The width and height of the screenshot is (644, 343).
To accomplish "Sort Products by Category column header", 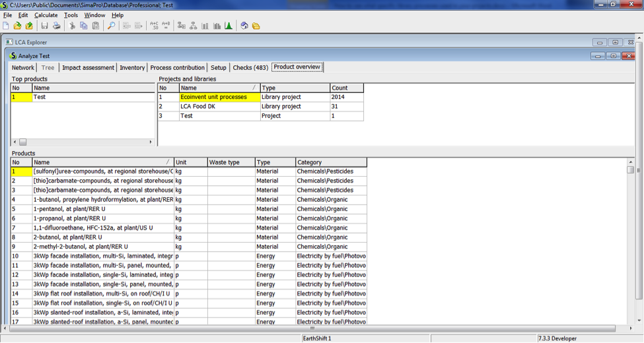I will pyautogui.click(x=331, y=162).
